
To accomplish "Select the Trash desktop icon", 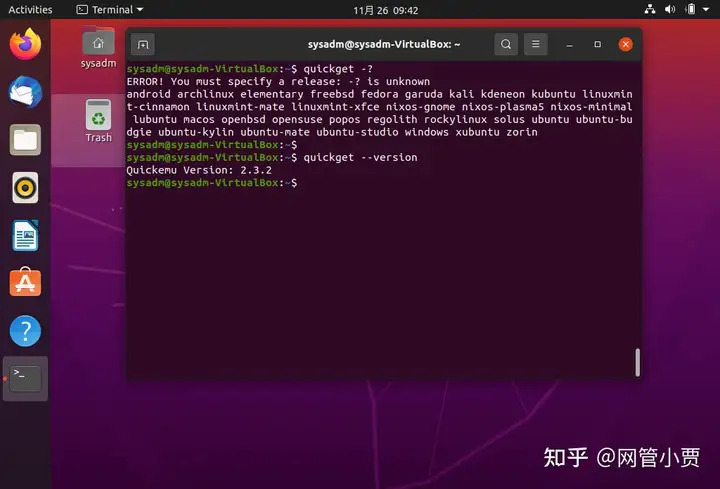I will coord(98,121).
